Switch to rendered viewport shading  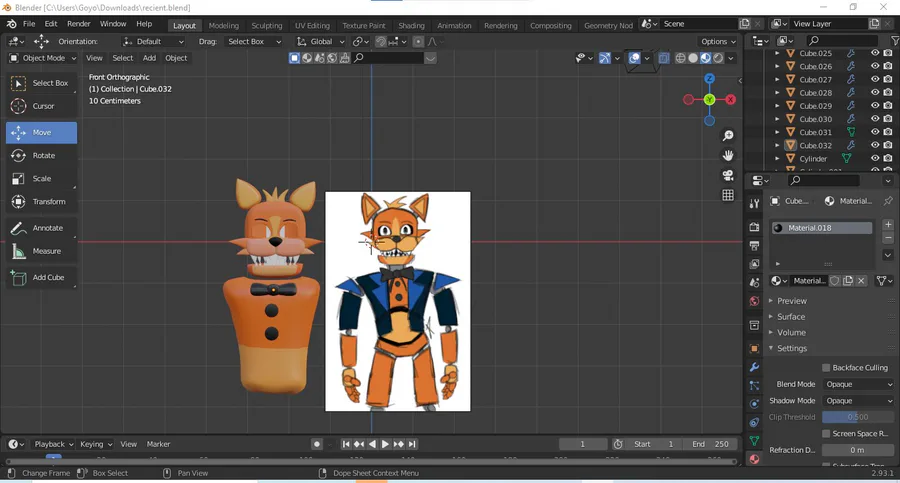[x=718, y=58]
